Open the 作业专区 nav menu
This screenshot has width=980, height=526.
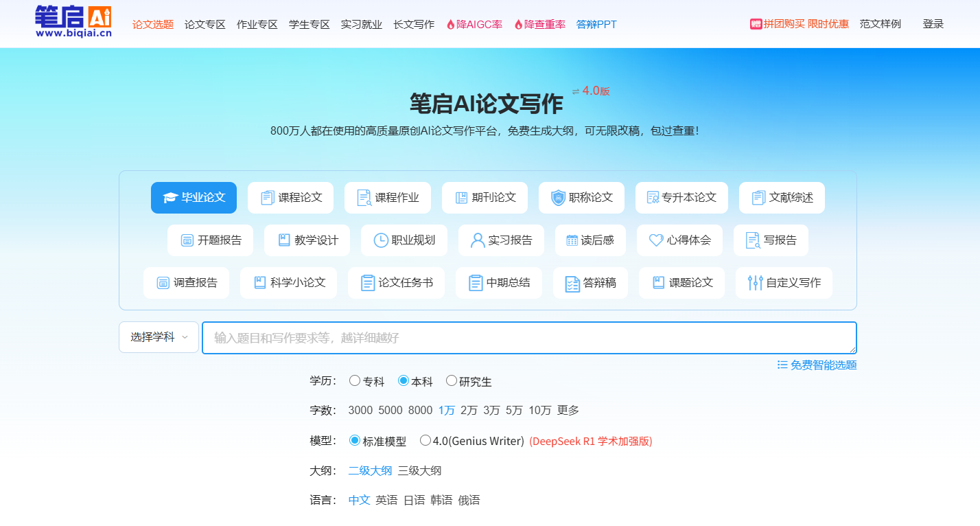click(257, 24)
